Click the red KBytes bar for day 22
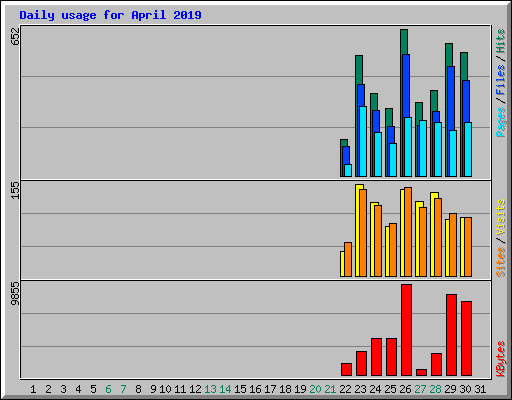This screenshot has height=400, width=512. [346, 370]
